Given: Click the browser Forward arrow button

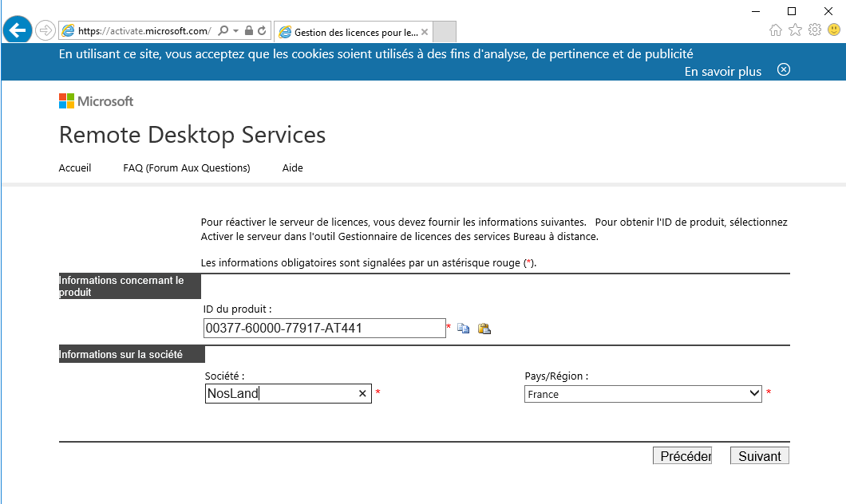Looking at the screenshot, I should 45,31.
